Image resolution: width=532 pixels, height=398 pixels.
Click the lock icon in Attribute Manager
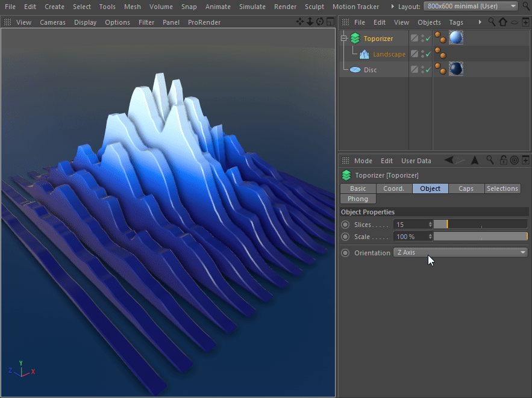[502, 161]
